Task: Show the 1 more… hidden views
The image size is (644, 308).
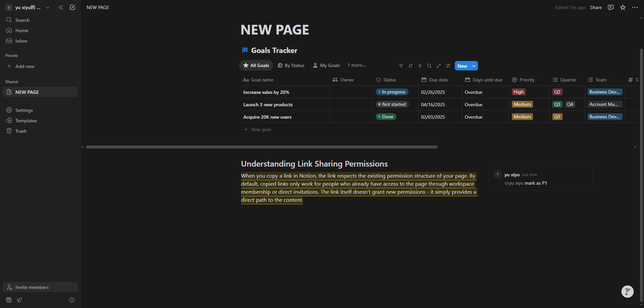Action: (x=357, y=65)
